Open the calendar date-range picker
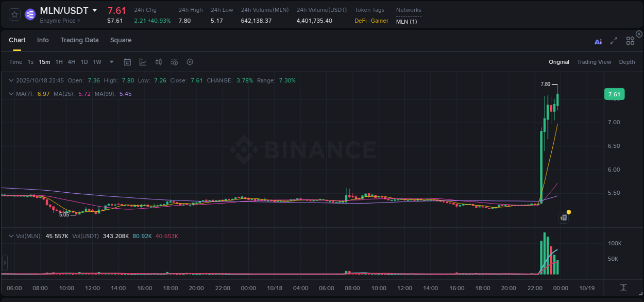The height and width of the screenshot is (302, 644). pos(127,62)
